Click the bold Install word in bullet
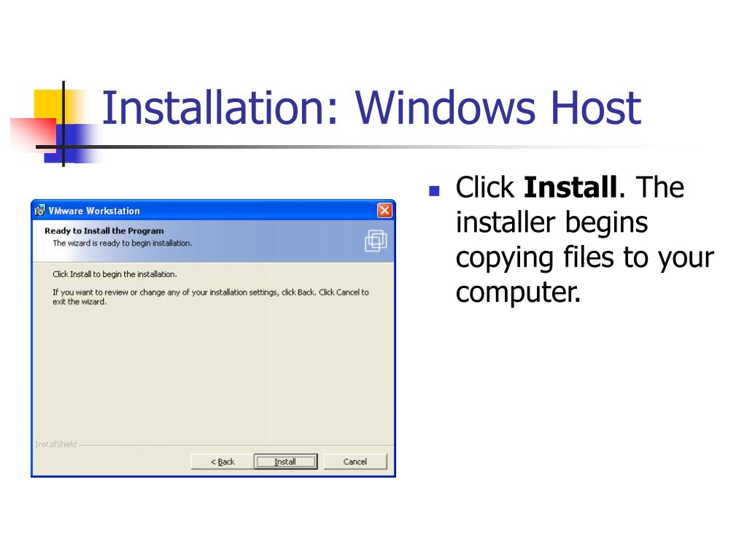 tap(570, 187)
